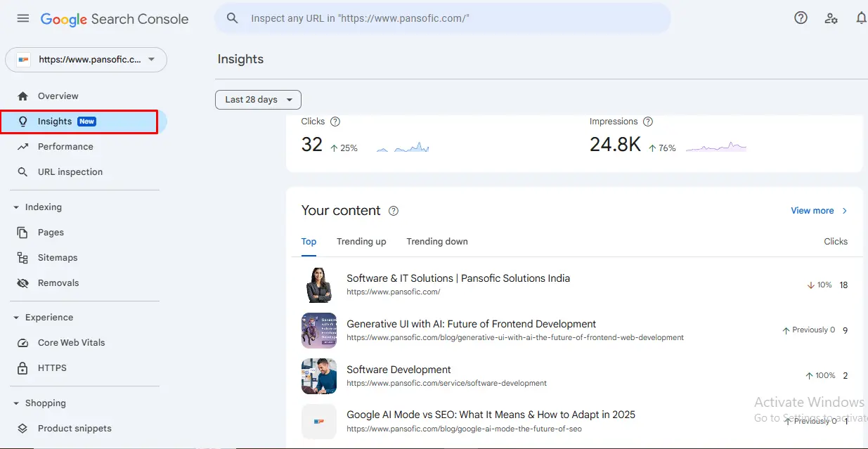Open Software & IT Solutions page entry

coord(458,278)
